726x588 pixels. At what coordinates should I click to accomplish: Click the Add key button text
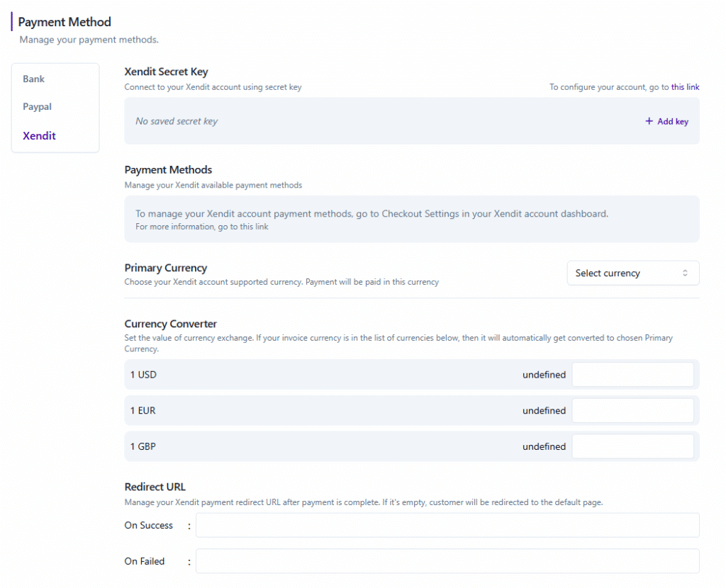tap(673, 121)
